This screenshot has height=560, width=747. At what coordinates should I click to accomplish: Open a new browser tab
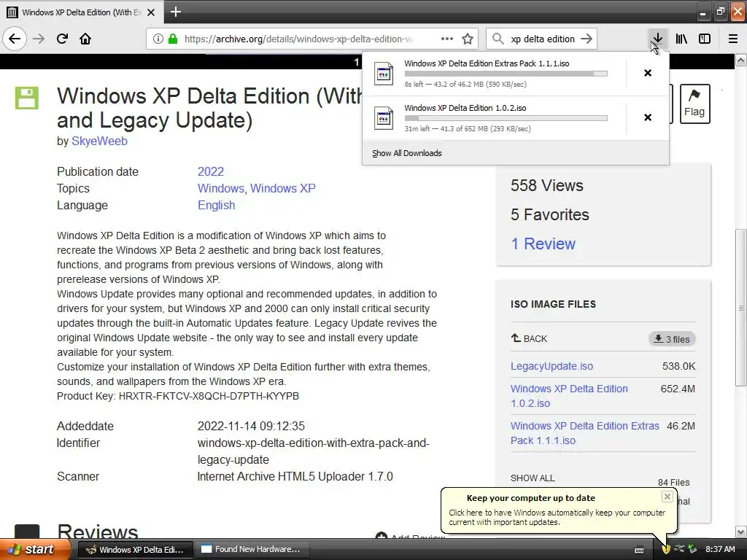tap(176, 12)
